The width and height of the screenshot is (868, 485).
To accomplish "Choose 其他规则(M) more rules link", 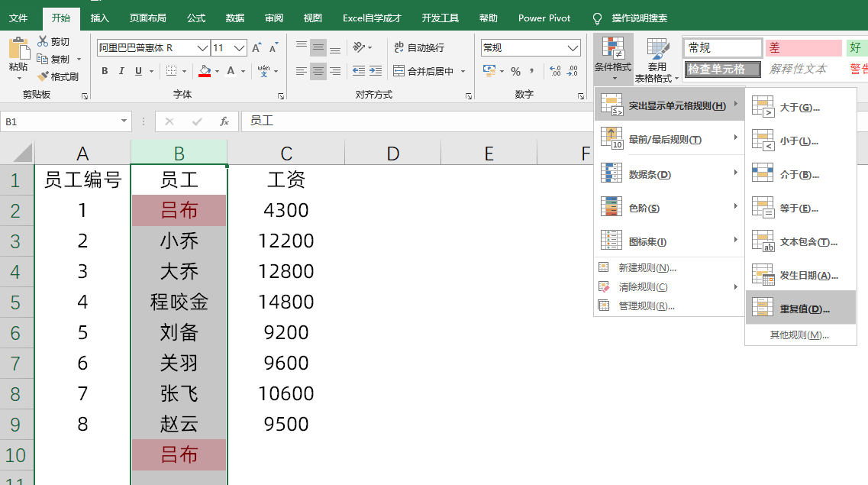I will point(799,335).
